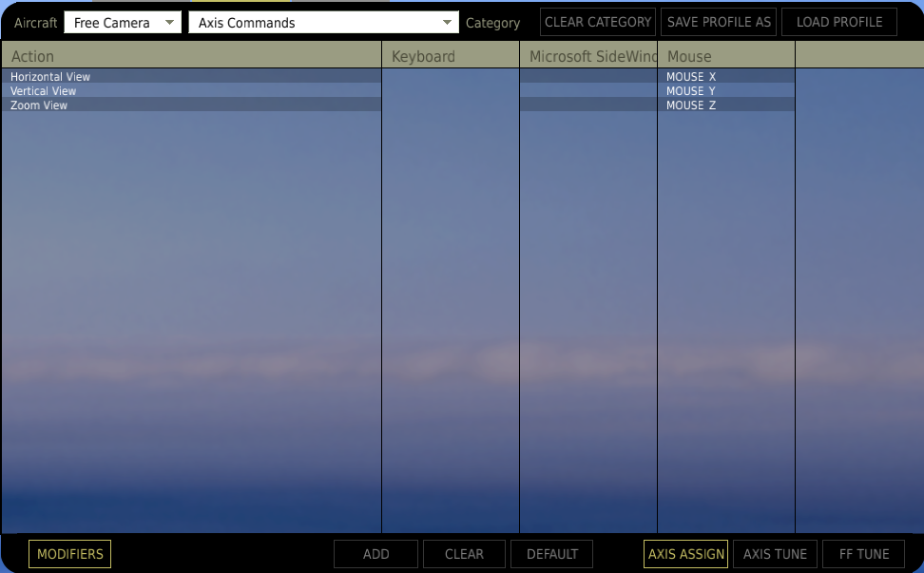Viewport: 924px width, 573px height.
Task: Click the Keyboard column header
Action: [451, 56]
